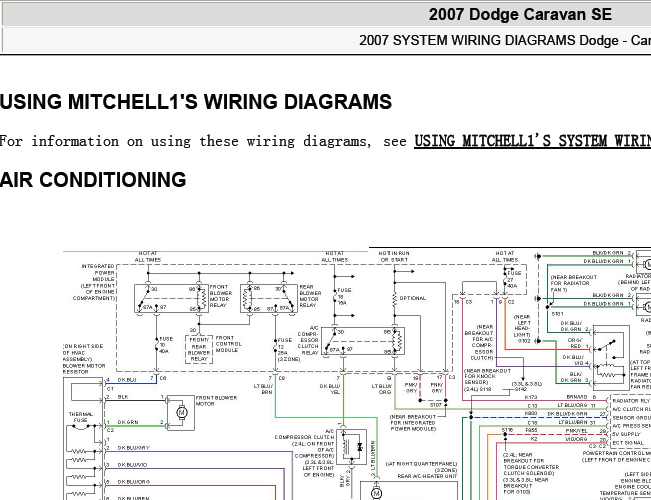Click the 'BLOWER MOTOR RESISTOR' label
This screenshot has width=651, height=500.
[x=84, y=369]
